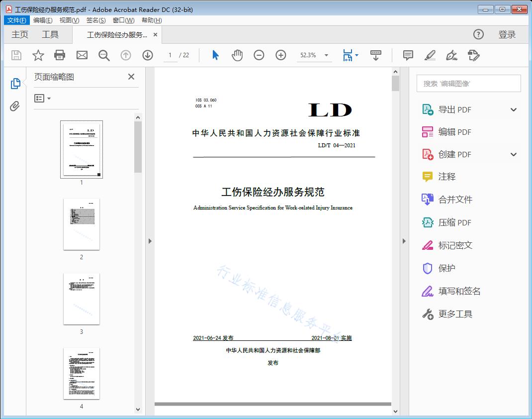The image size is (532, 419).
Task: Send the file by email icon
Action: [82, 55]
